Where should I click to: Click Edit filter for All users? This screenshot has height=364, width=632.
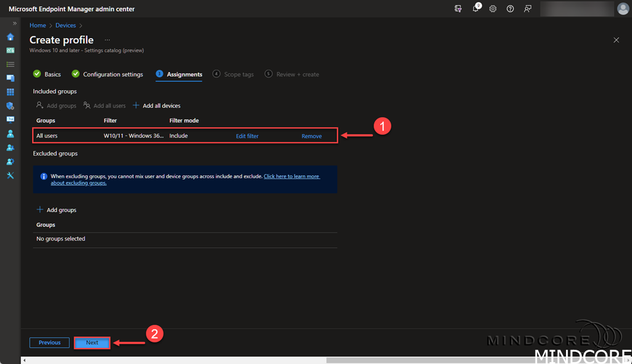pos(247,136)
